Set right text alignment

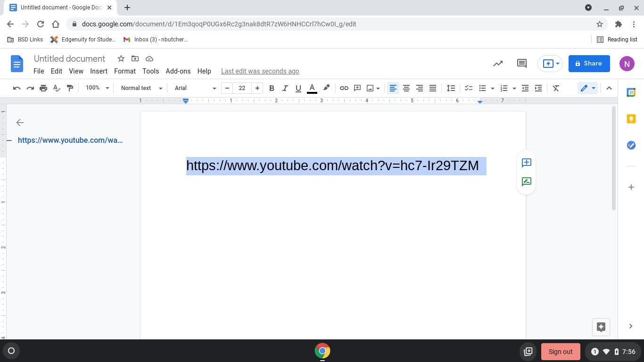(x=419, y=88)
